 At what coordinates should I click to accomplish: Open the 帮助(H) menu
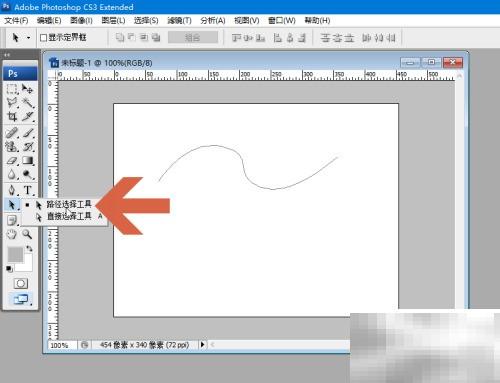317,21
